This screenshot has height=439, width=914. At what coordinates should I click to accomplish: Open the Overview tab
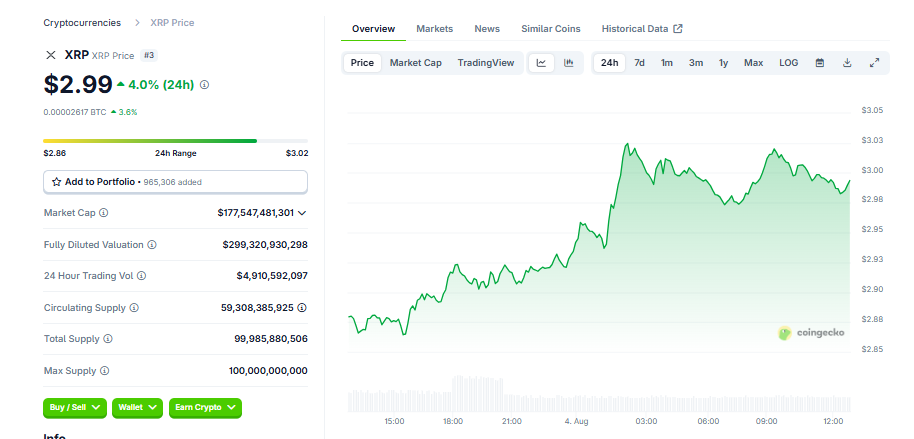tap(373, 29)
